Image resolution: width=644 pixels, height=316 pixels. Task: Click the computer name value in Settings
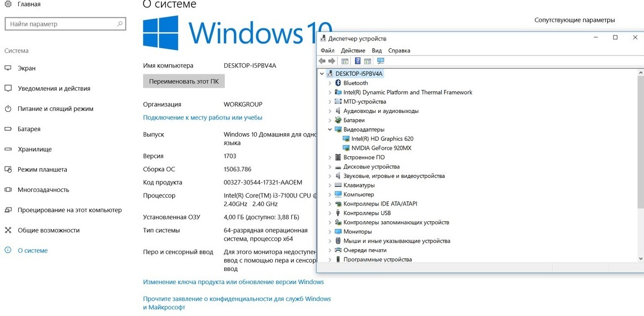250,66
